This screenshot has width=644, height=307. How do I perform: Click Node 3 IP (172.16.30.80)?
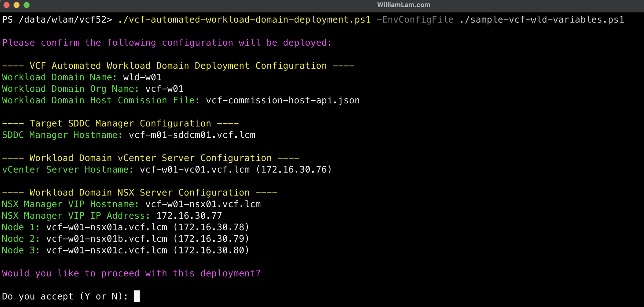[x=211, y=250]
